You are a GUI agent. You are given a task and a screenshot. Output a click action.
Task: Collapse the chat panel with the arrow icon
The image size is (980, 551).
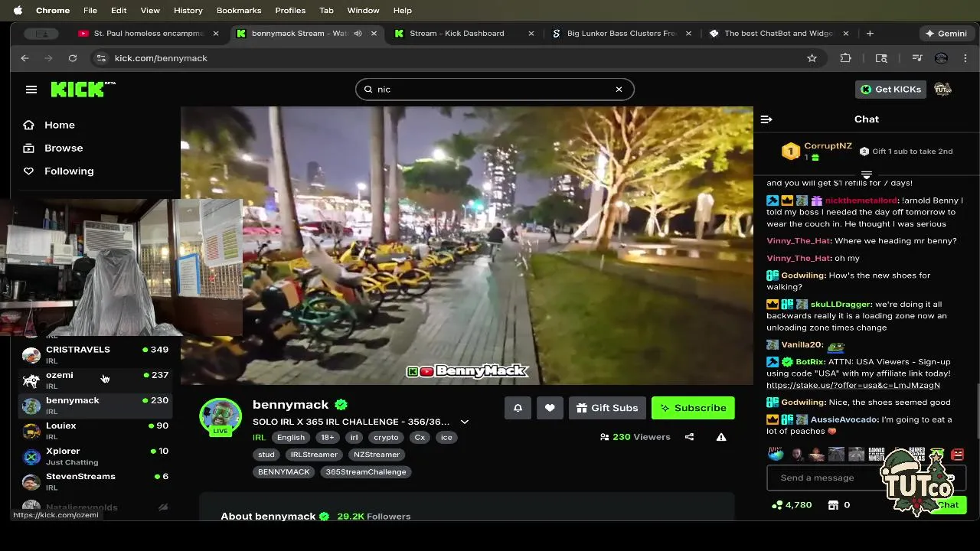766,119
